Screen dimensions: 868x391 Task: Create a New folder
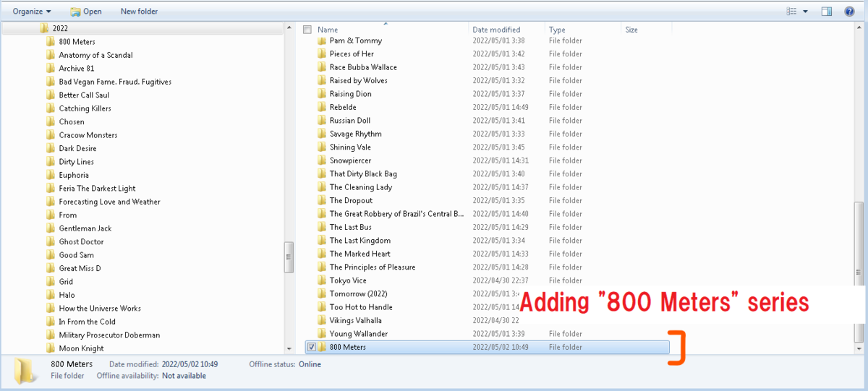(139, 12)
